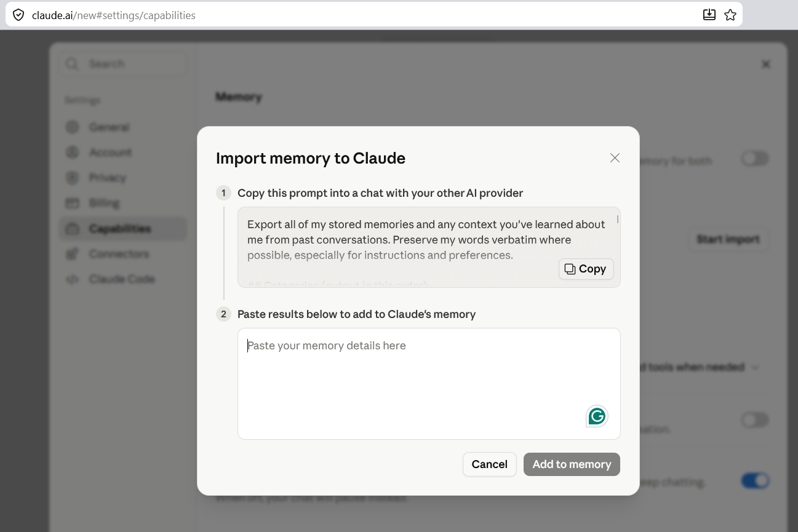This screenshot has height=532, width=798.
Task: Click the 'Import memory to Claude' heading
Action: [311, 158]
